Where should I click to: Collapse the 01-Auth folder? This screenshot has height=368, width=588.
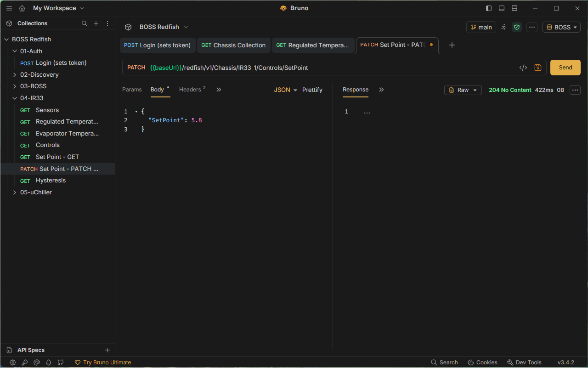(x=15, y=51)
